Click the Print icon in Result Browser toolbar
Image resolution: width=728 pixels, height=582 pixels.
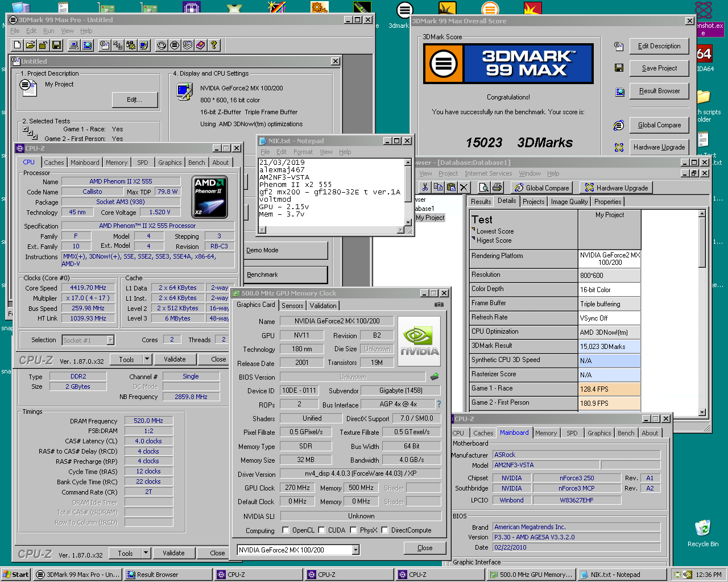[497, 187]
